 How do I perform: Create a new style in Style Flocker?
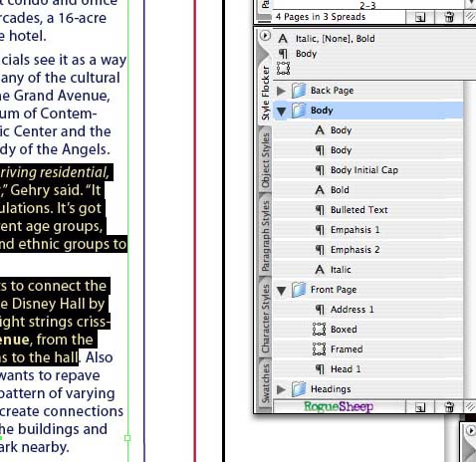(420, 406)
